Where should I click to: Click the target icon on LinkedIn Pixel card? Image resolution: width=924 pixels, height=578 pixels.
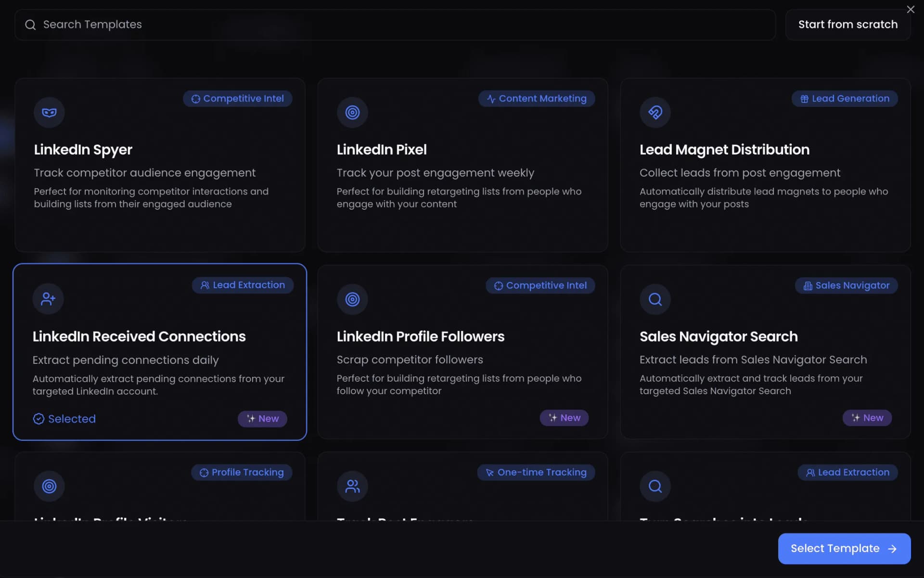click(x=352, y=112)
